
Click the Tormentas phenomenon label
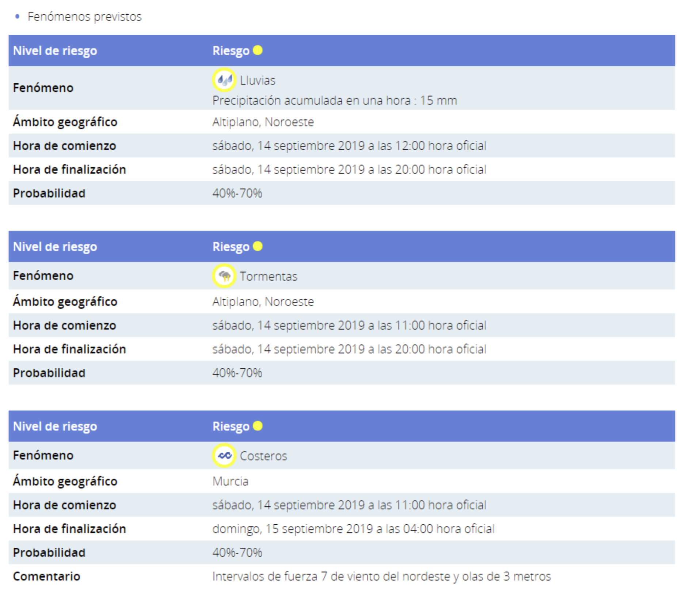pos(269,276)
